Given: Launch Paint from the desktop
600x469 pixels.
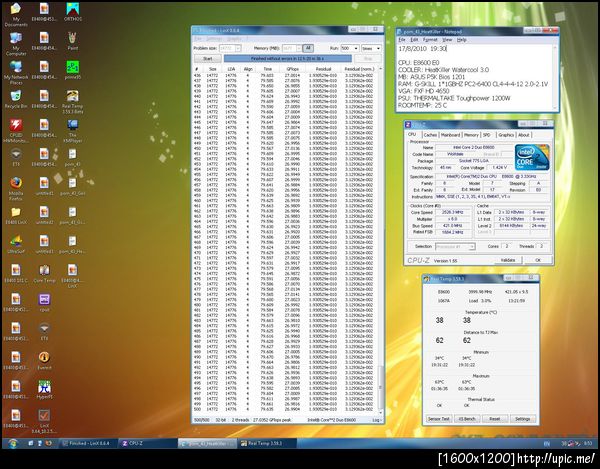Looking at the screenshot, I should pos(72,41).
